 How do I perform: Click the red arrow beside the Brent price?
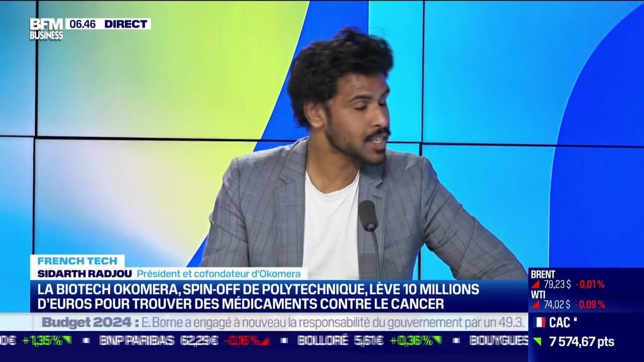click(x=535, y=285)
